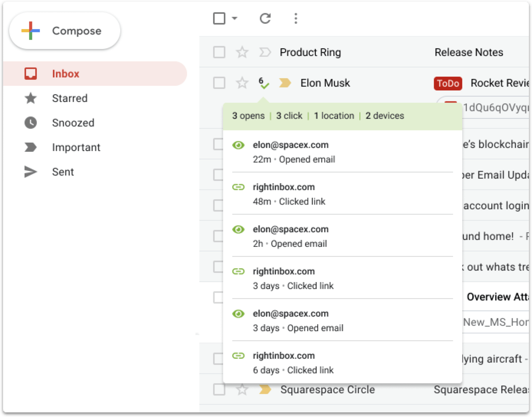Select elon@spacex.com in 3 days opened entry

pyautogui.click(x=291, y=314)
